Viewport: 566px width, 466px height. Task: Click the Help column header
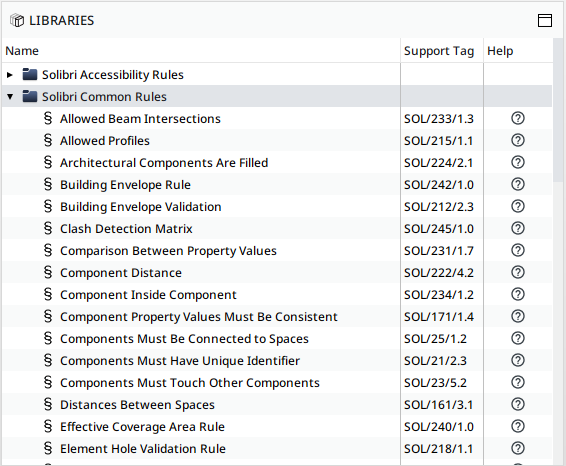point(518,51)
